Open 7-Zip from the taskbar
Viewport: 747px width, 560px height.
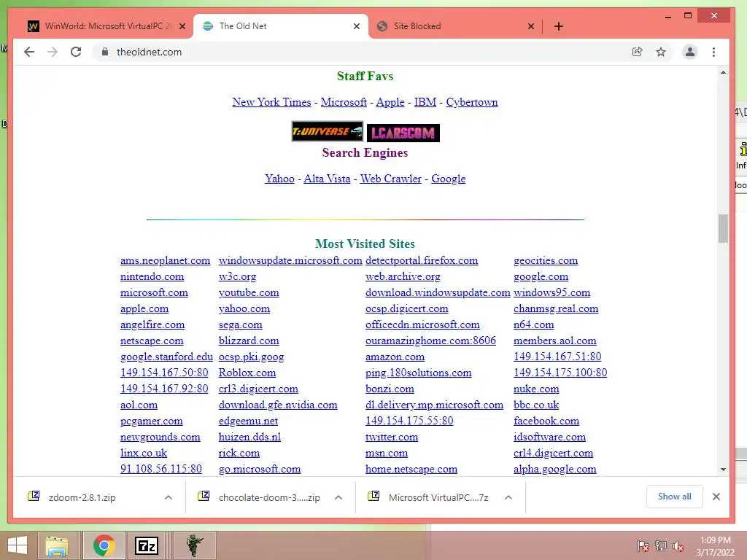click(146, 545)
